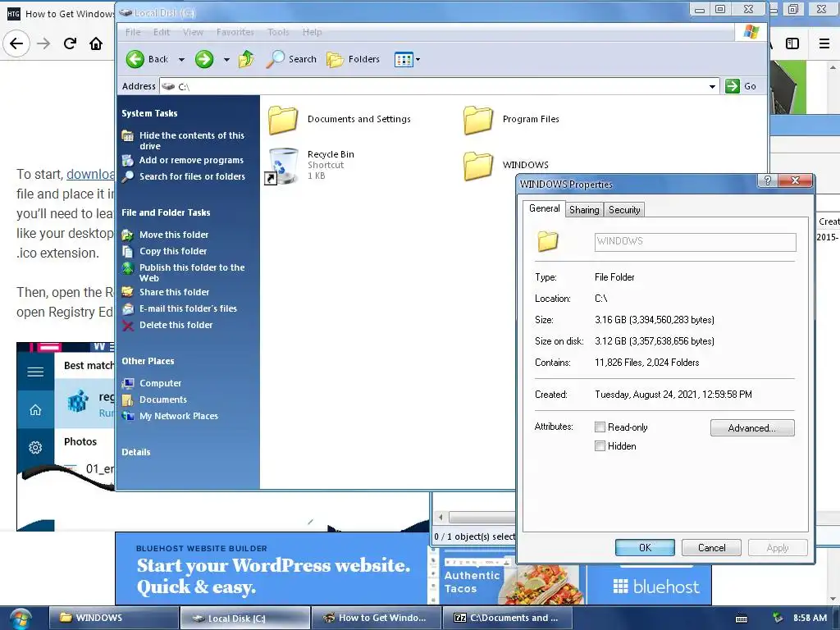Viewport: 840px width, 630px height.
Task: Click E-mail this folder's files icon
Action: pyautogui.click(x=127, y=308)
